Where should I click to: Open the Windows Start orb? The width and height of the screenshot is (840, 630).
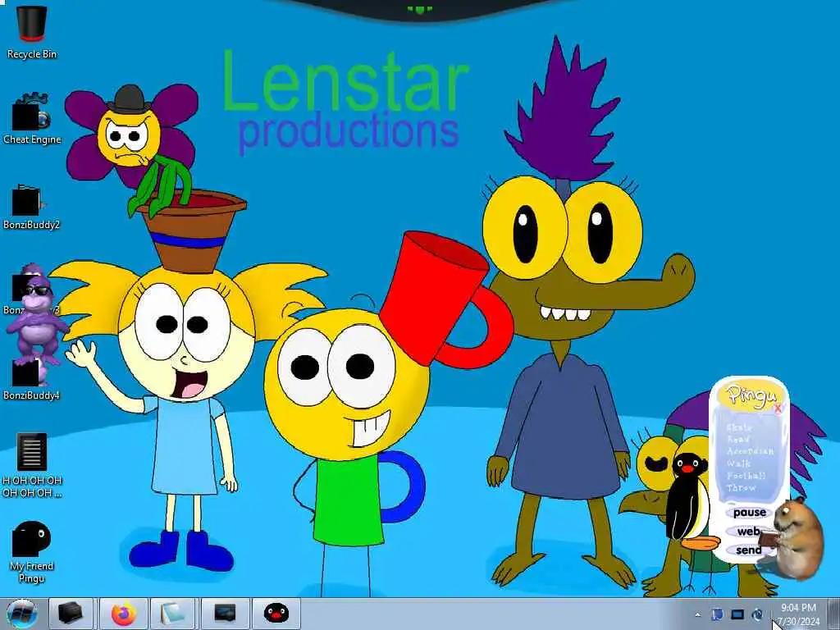click(22, 614)
